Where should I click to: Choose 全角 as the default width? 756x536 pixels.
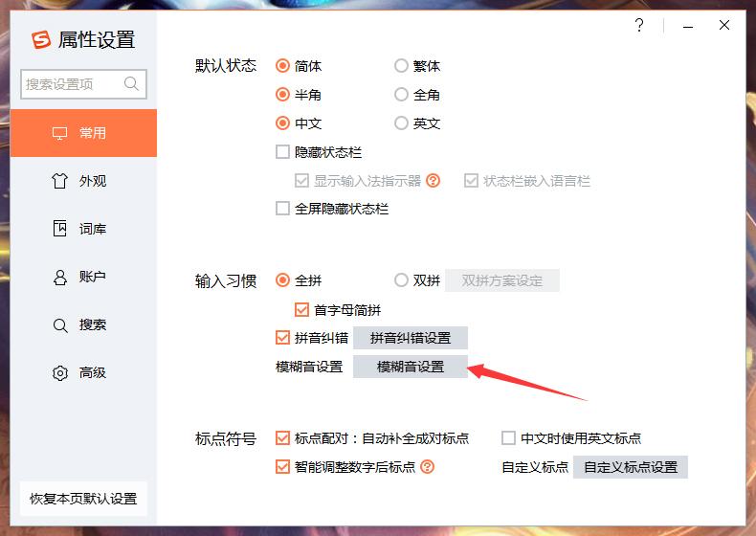click(401, 95)
